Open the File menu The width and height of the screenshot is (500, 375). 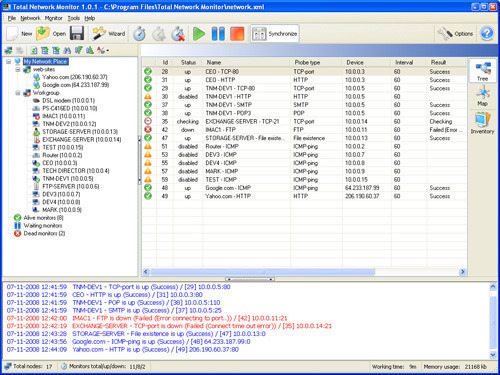(12, 18)
